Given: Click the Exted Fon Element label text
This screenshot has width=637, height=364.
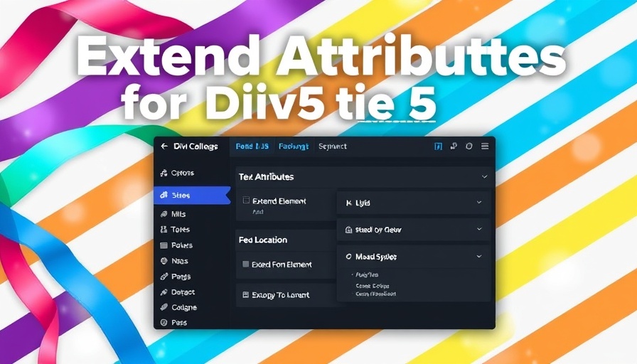Looking at the screenshot, I should [x=282, y=264].
